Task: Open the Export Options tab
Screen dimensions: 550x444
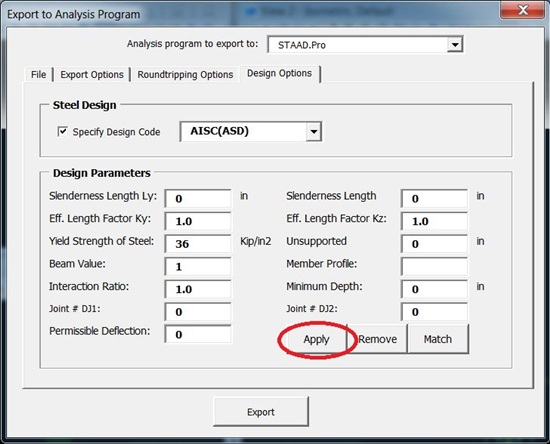Action: pos(92,75)
